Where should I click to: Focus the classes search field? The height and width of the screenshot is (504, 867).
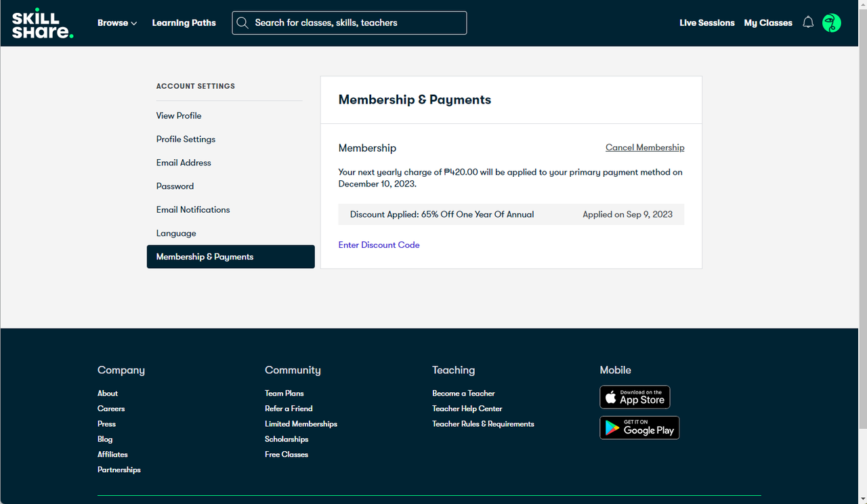(x=350, y=23)
